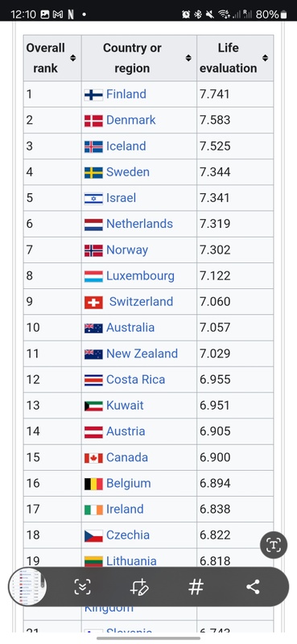Image resolution: width=297 pixels, height=644 pixels.
Task: Tap the battery indicator in status bar
Action: pyautogui.click(x=283, y=14)
